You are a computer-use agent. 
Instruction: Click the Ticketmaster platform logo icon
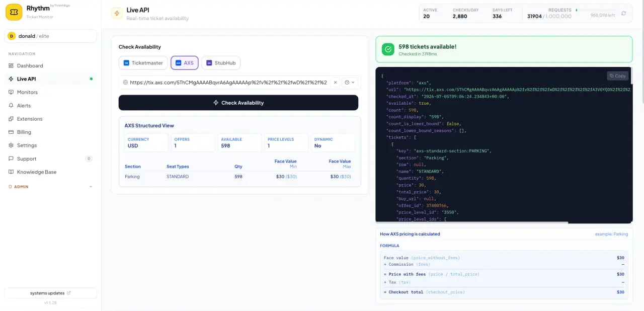[126, 63]
